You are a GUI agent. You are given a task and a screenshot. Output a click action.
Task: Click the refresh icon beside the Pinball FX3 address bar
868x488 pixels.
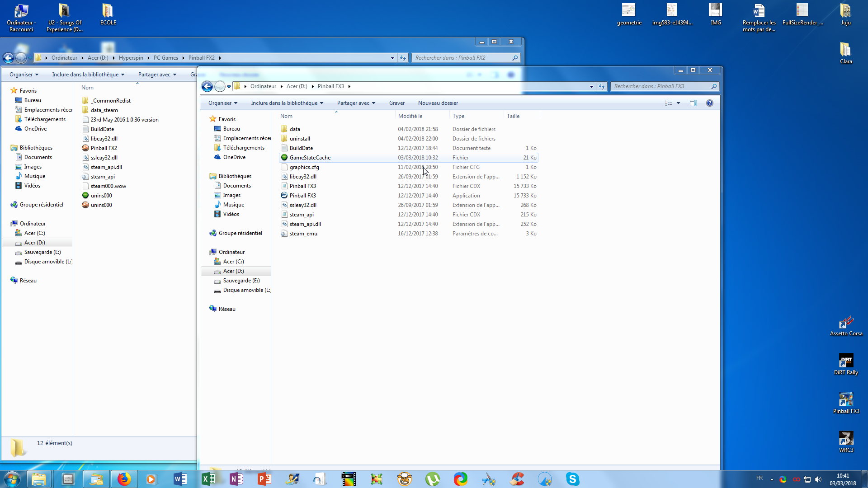(x=602, y=86)
